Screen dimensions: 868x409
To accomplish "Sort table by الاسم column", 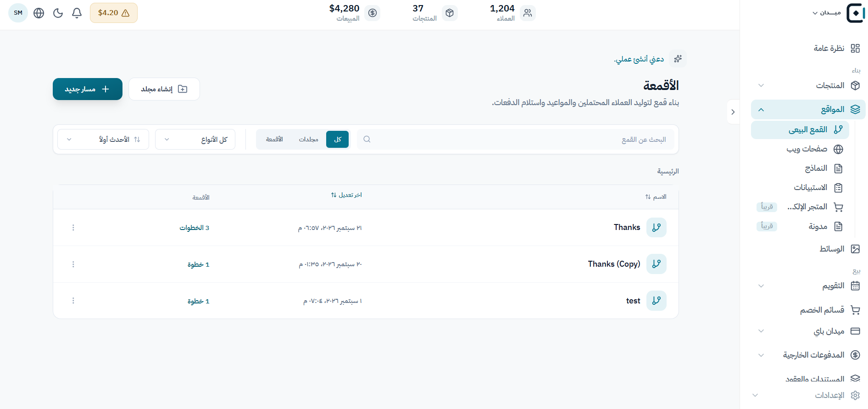I will point(656,197).
